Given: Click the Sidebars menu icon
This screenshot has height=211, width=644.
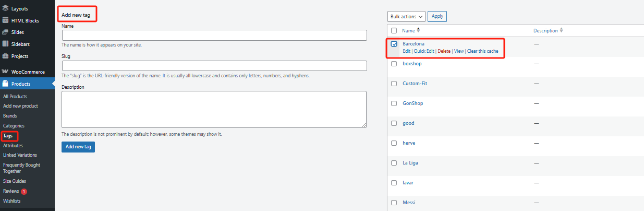Looking at the screenshot, I should click(5, 44).
